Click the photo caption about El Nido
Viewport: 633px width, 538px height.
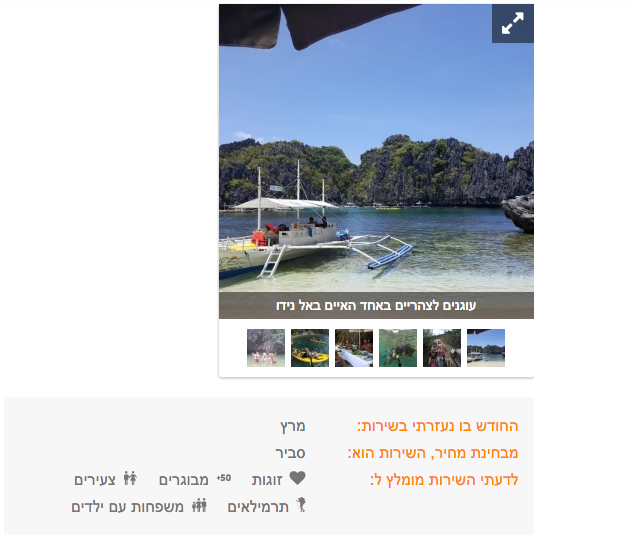pyautogui.click(x=376, y=306)
